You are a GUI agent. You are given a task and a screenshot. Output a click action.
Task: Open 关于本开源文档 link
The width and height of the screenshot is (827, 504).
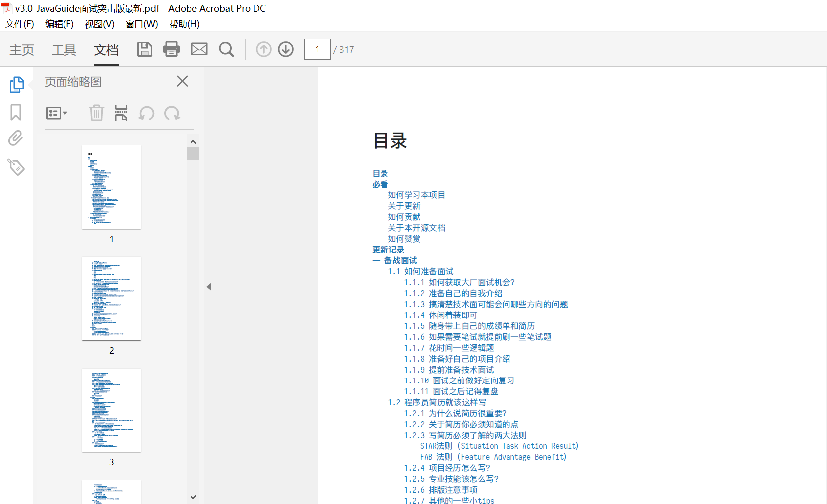pos(417,228)
